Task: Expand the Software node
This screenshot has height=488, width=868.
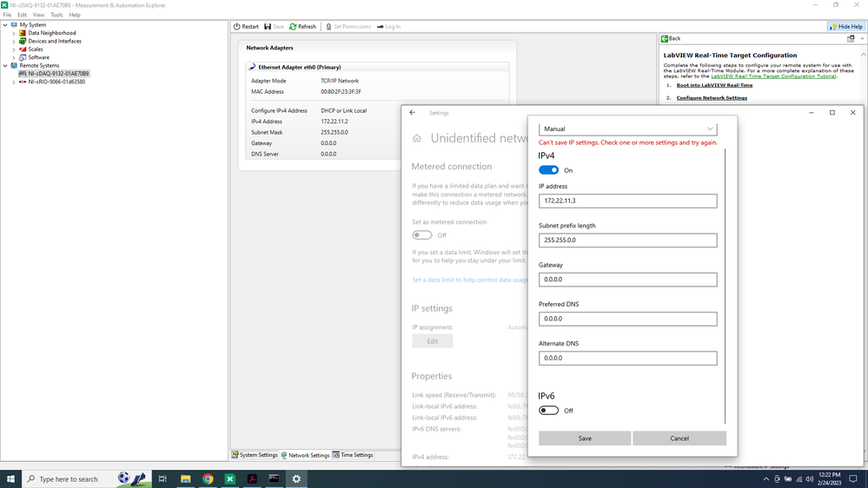Action: click(x=14, y=57)
